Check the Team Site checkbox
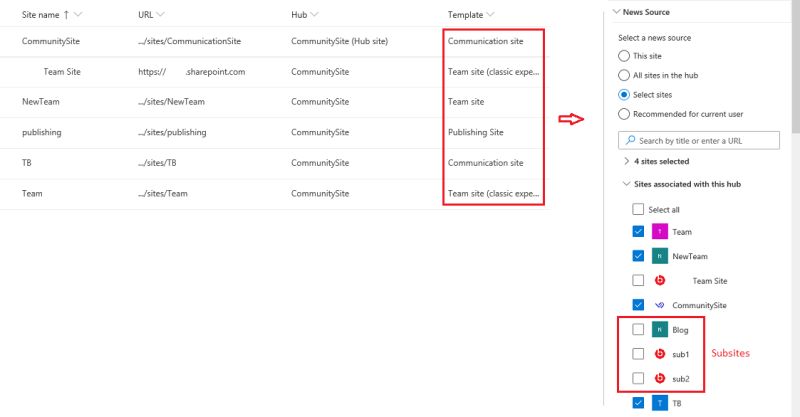 638,280
